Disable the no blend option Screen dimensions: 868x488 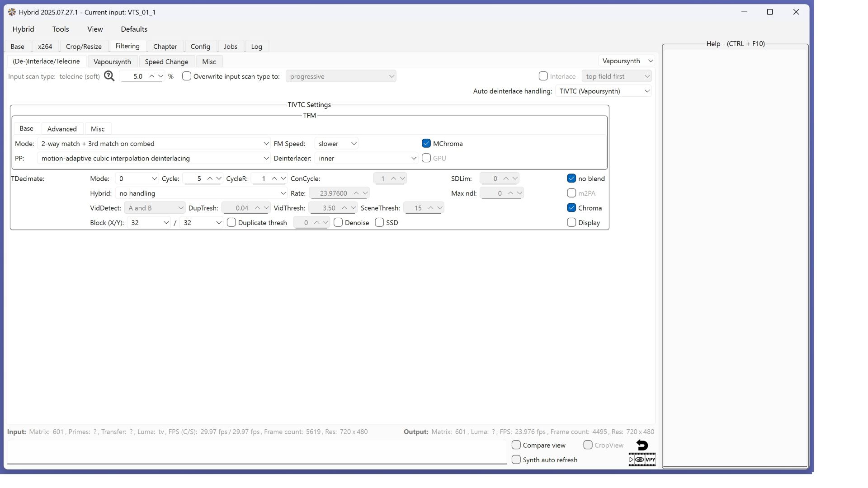(x=571, y=178)
